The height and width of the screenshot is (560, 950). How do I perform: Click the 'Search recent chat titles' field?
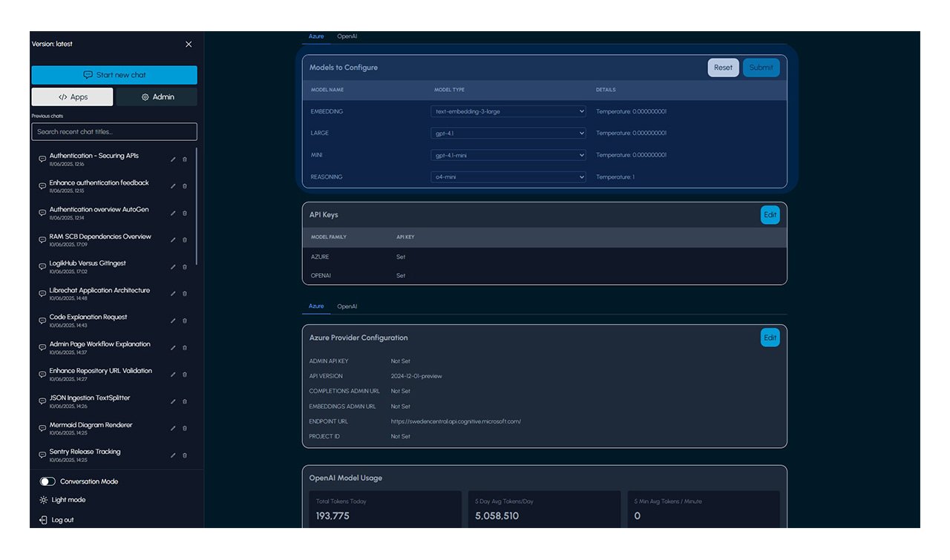tap(114, 131)
